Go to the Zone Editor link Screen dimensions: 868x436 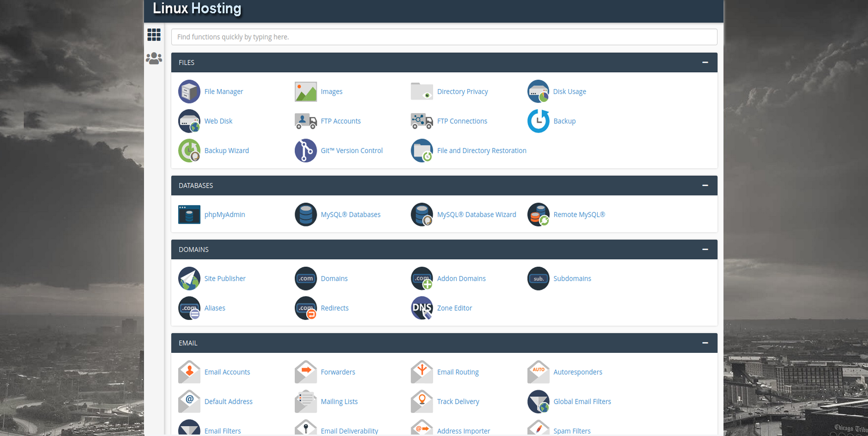pyautogui.click(x=455, y=308)
